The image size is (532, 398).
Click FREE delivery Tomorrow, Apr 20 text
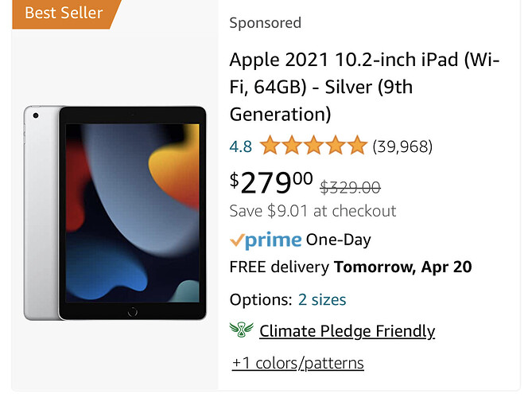point(351,267)
